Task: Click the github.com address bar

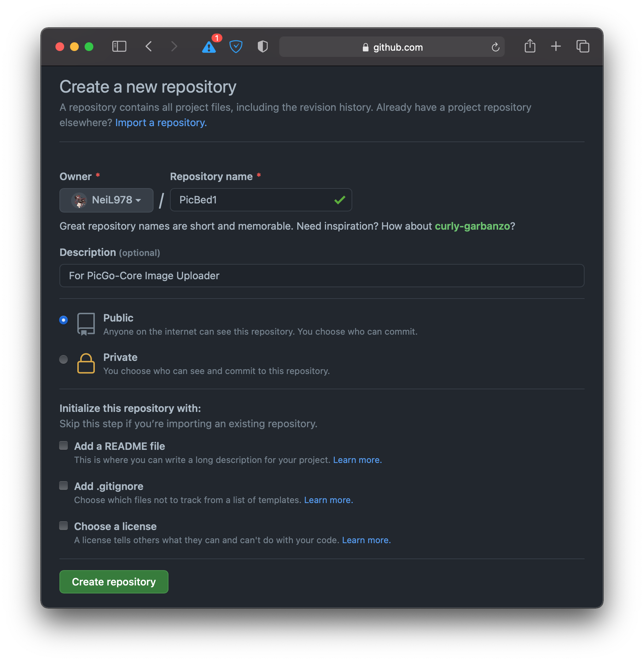Action: coord(392,47)
